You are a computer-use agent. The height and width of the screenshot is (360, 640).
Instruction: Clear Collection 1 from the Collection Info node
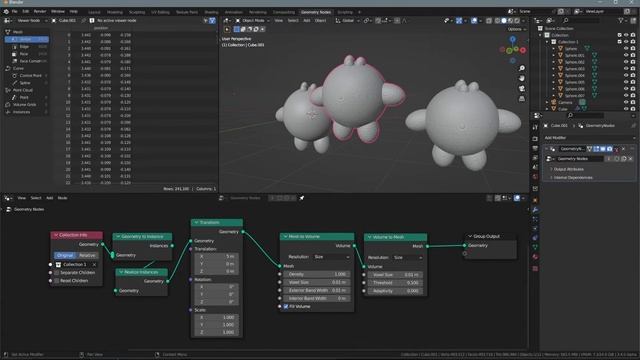click(x=94, y=264)
